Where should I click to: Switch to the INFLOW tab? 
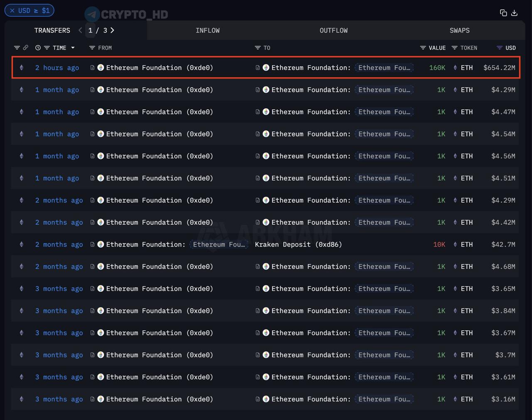point(207,31)
